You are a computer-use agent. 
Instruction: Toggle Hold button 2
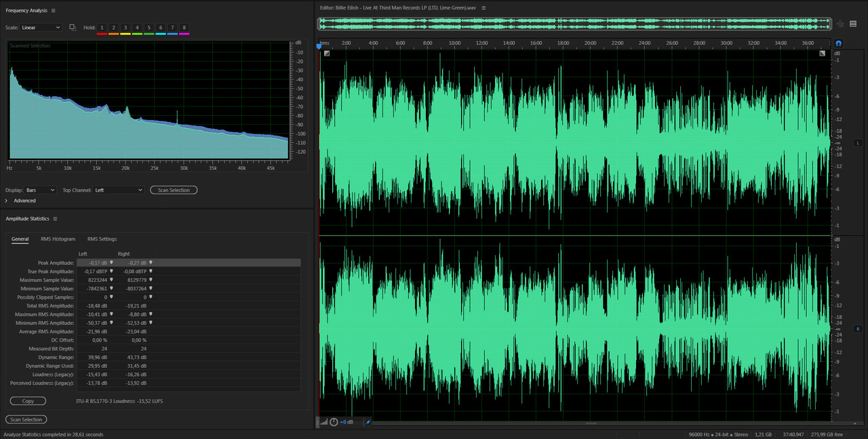coord(114,28)
